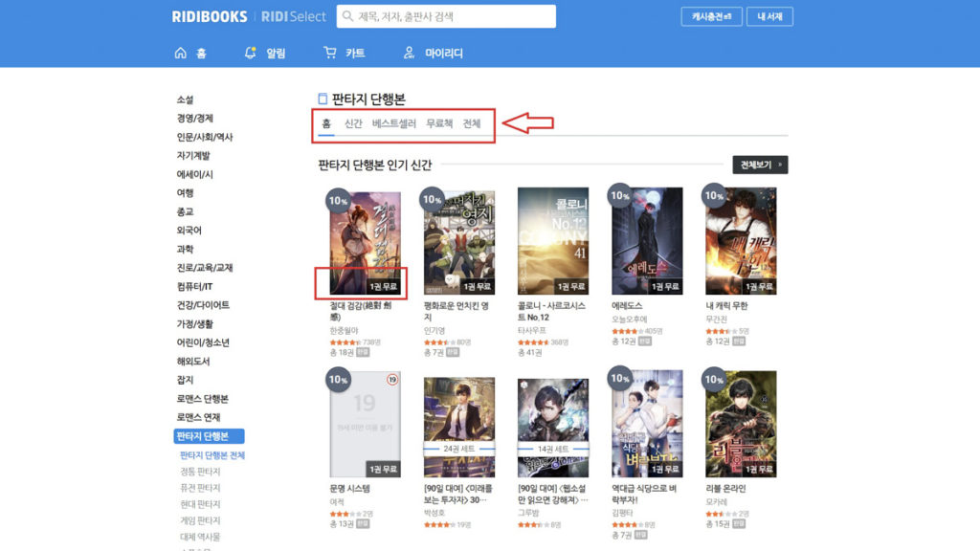
Task: Open the RIDI Select logo link
Action: pyautogui.click(x=293, y=17)
